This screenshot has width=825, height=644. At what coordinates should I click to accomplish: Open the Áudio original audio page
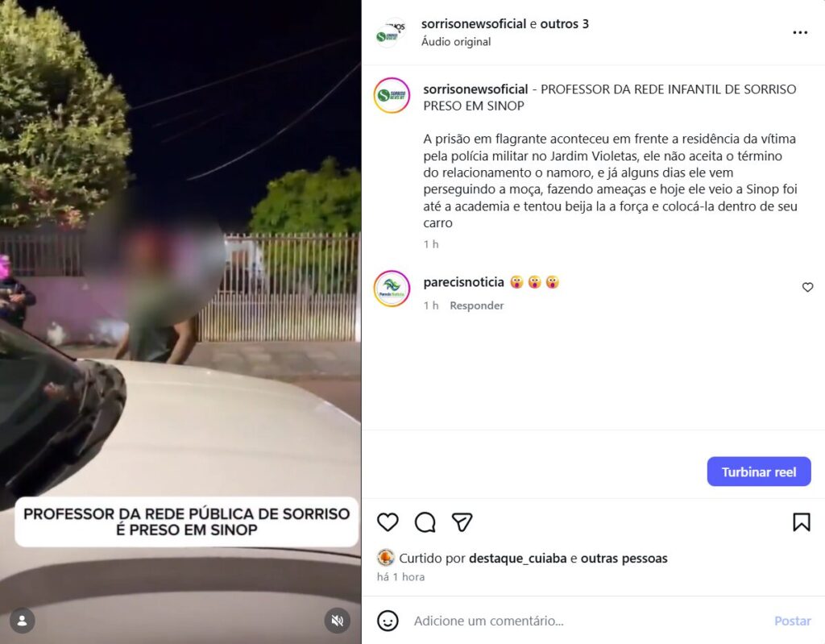pyautogui.click(x=456, y=42)
